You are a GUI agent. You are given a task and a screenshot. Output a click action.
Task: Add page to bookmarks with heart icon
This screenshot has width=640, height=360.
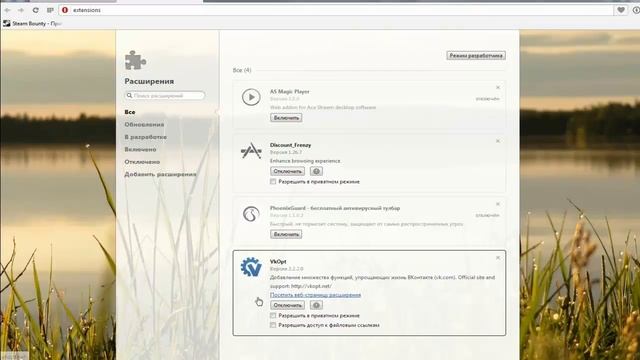point(621,10)
